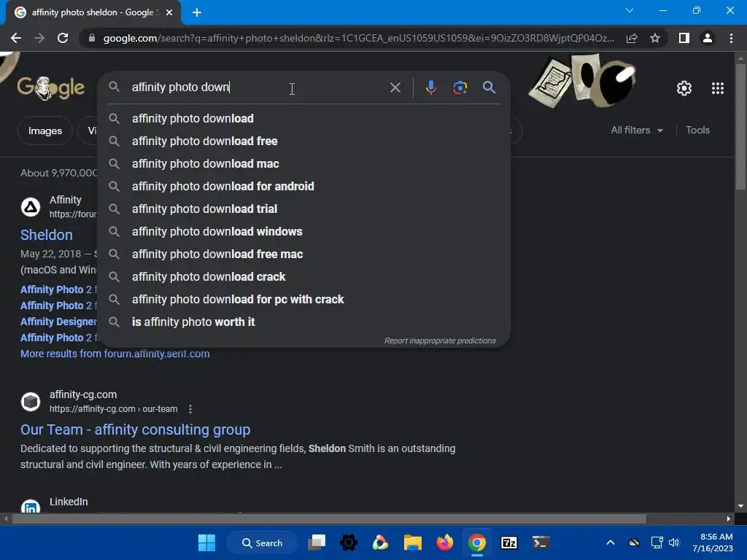Screen dimensions: 747x560
Task: Open the Chrome profile icon
Action: pos(708,38)
